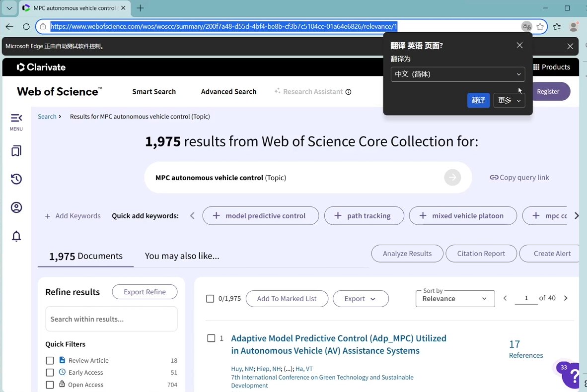
Task: Go to next results page arrow
Action: coord(566,298)
